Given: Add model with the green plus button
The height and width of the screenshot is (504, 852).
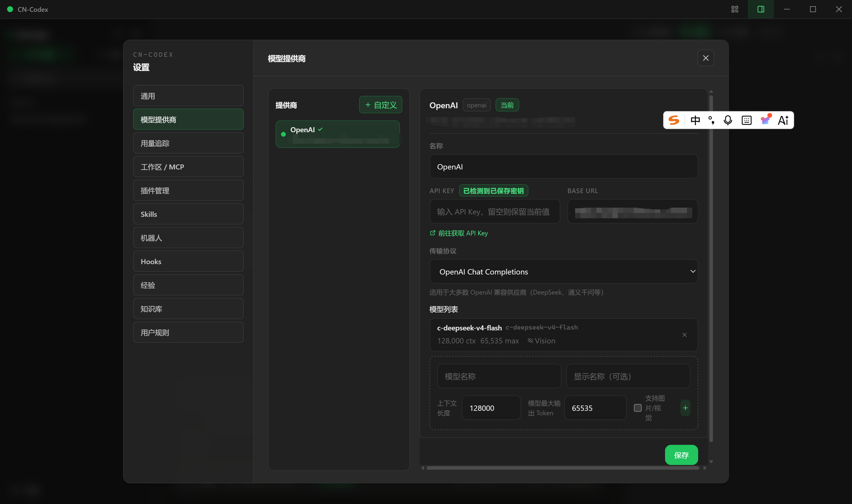Looking at the screenshot, I should [685, 408].
